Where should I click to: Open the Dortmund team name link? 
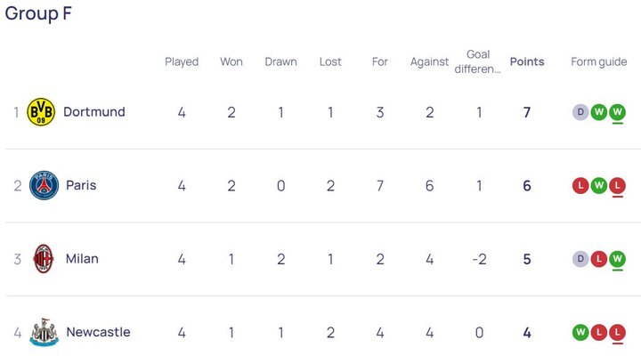click(94, 112)
